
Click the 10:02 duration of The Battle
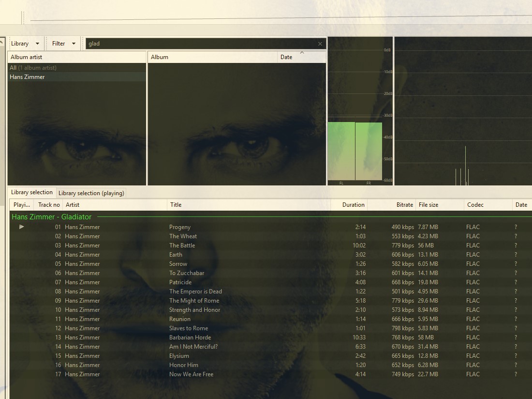359,245
